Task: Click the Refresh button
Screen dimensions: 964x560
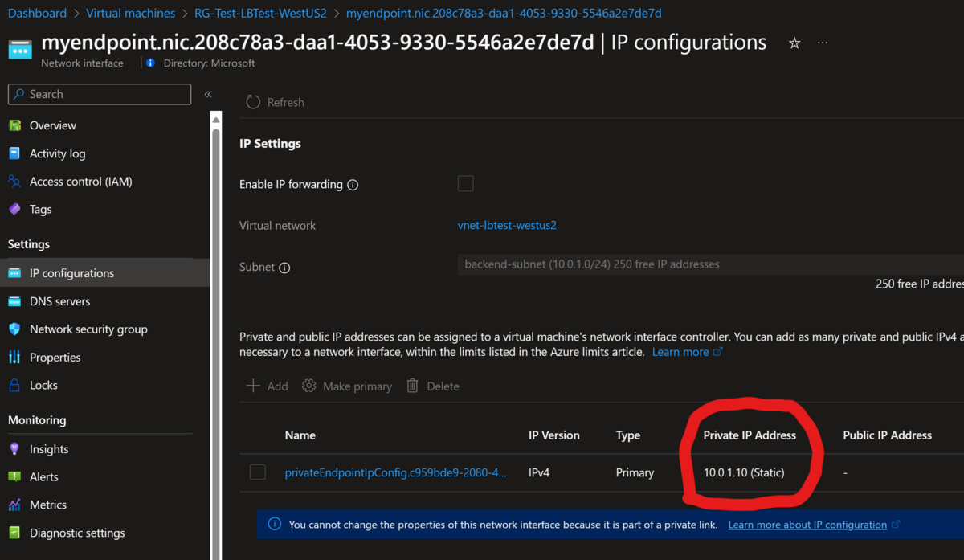Action: click(276, 102)
